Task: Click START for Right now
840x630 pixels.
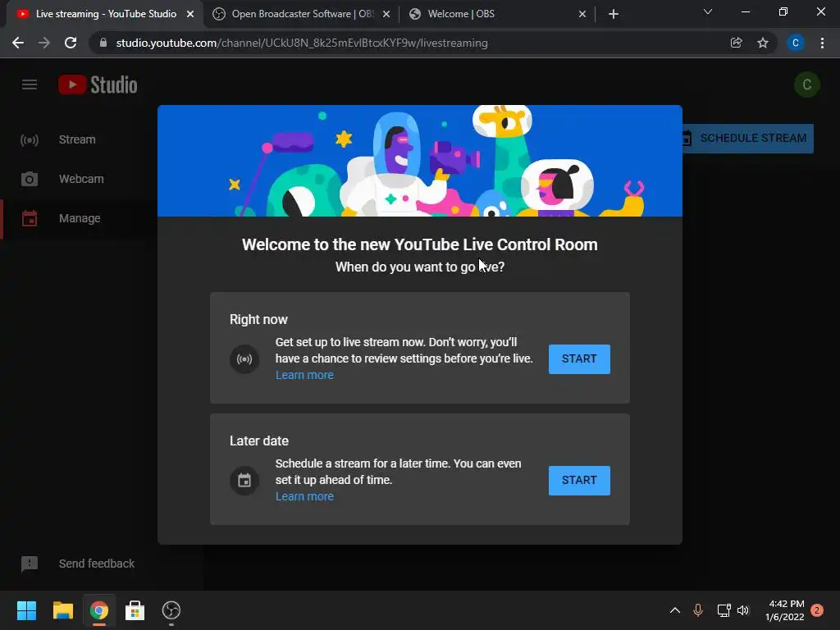Action: 579,359
